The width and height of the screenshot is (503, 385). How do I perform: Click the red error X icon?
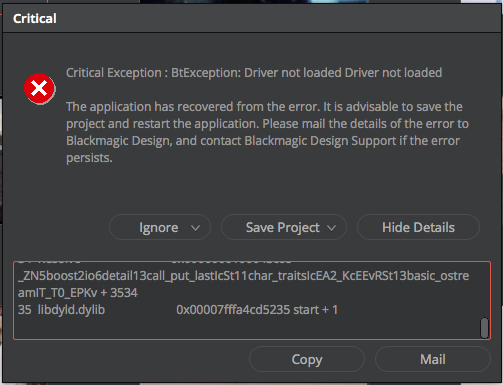coord(40,89)
